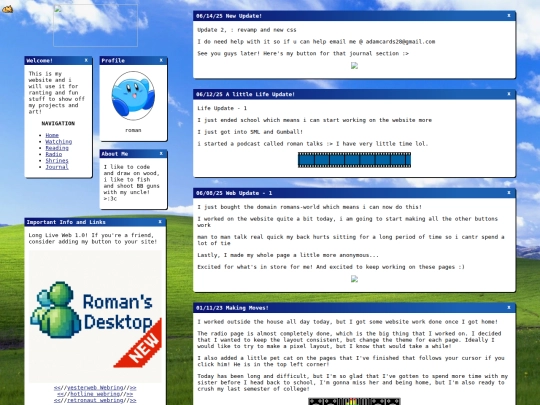540x405 pixels.
Task: Click the 'Important Info and Links' title bar
Action: (95, 222)
